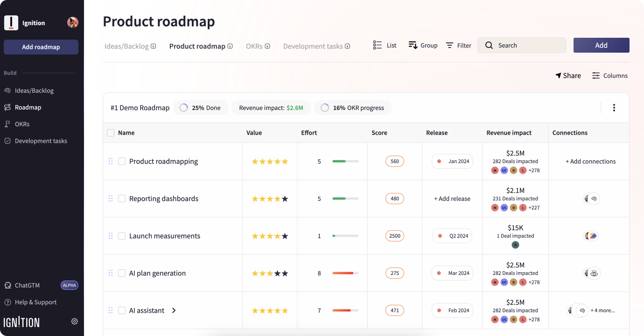Toggle the select-all Name header checkbox
The width and height of the screenshot is (644, 336).
tap(111, 133)
